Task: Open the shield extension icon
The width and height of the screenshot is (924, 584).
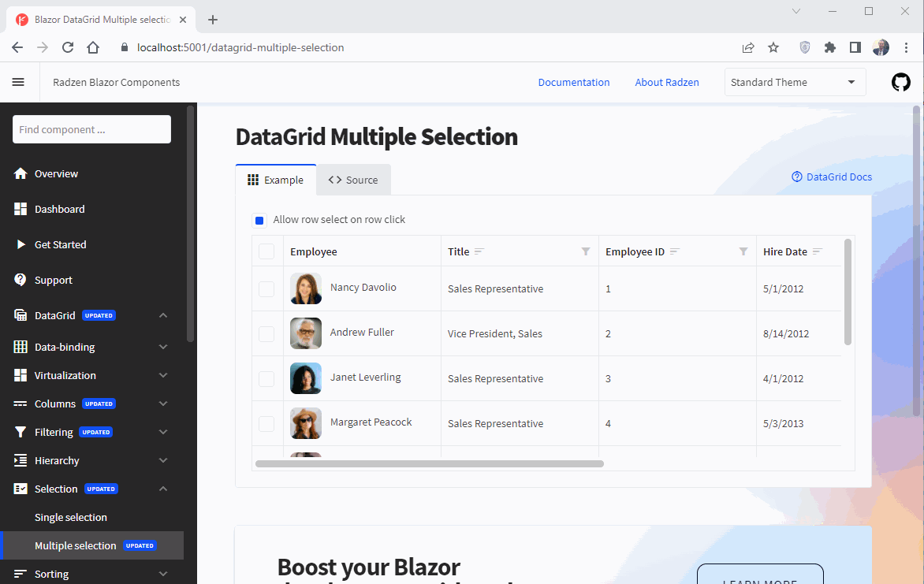Action: coord(804,48)
